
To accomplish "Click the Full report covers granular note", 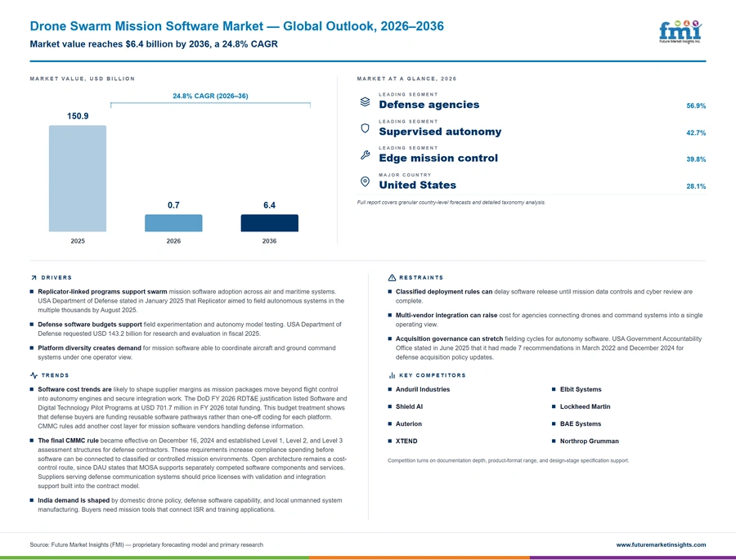I will (x=451, y=202).
